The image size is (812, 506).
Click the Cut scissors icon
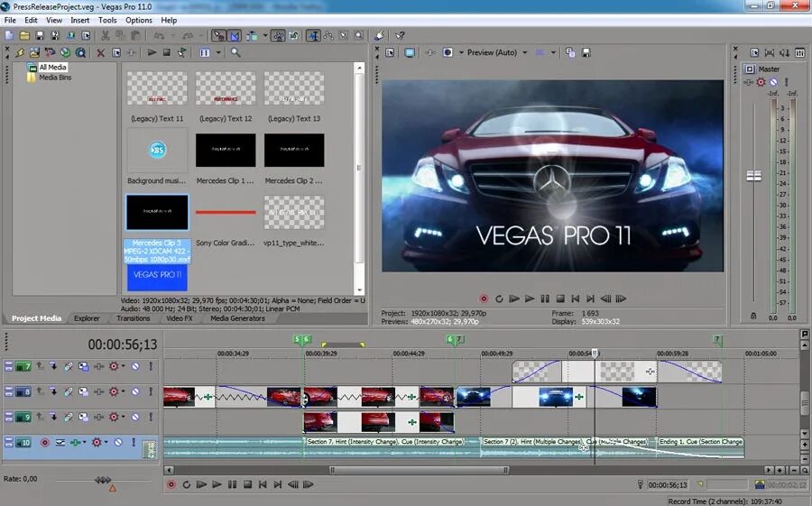106,36
